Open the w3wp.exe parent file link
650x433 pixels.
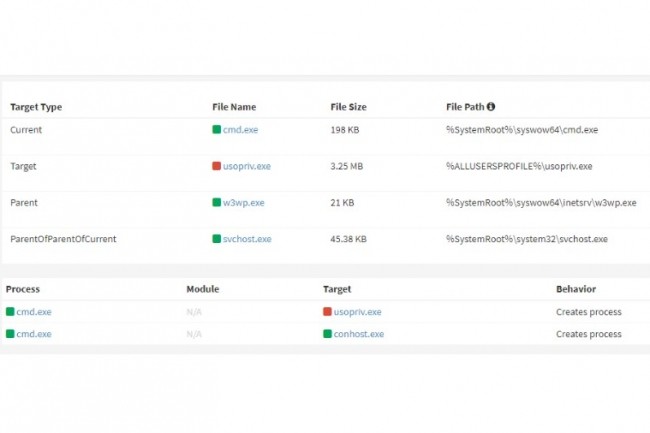pyautogui.click(x=243, y=202)
